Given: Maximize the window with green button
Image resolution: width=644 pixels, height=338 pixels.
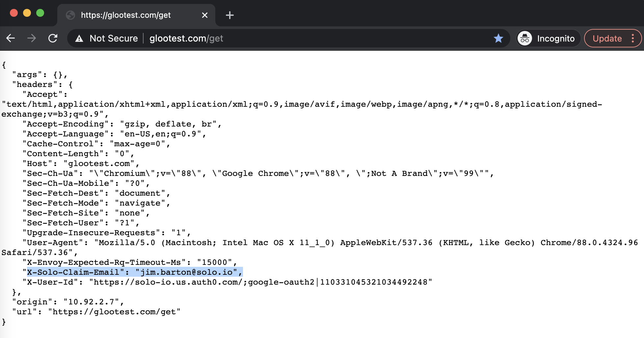Looking at the screenshot, I should click(x=40, y=13).
